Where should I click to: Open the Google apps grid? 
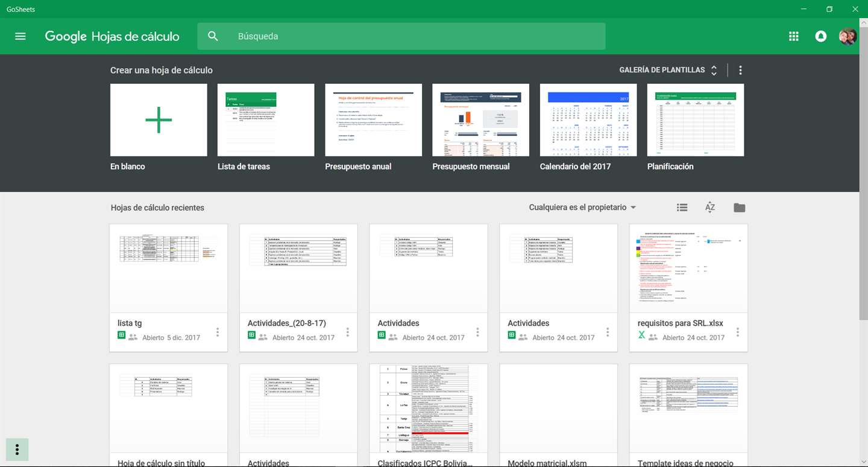794,36
